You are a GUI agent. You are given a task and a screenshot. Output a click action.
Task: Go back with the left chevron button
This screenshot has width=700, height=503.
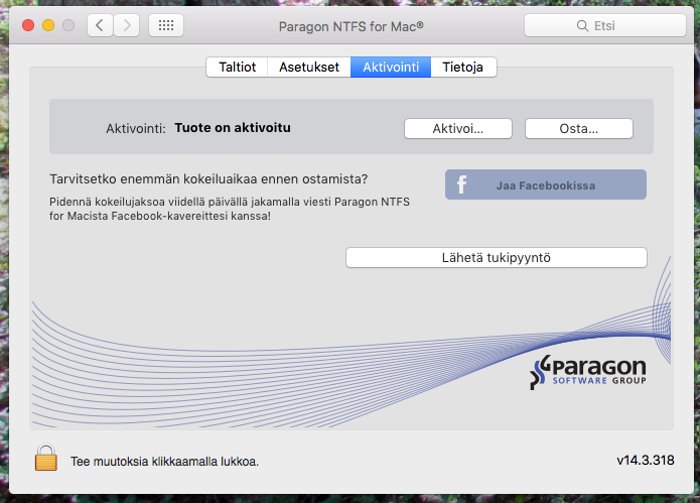(100, 25)
